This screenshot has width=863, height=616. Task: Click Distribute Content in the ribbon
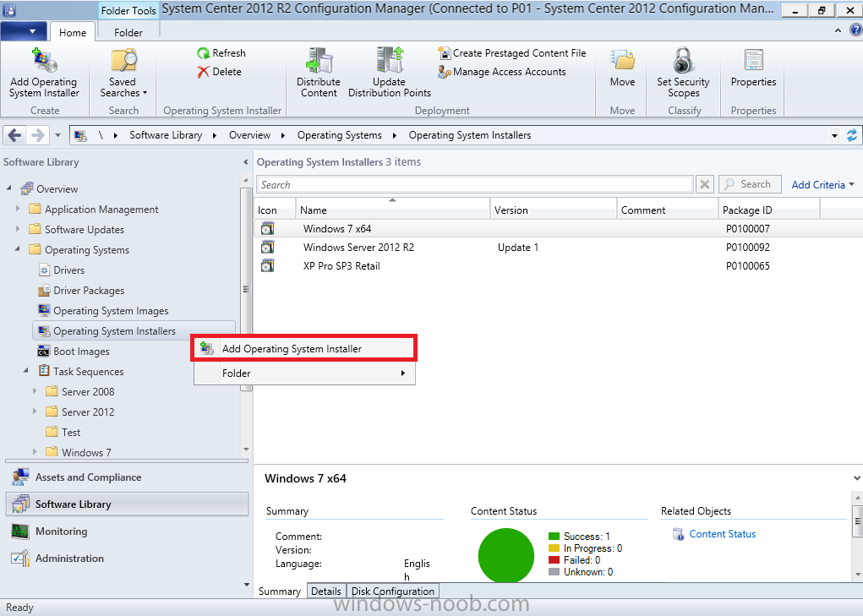[x=319, y=74]
